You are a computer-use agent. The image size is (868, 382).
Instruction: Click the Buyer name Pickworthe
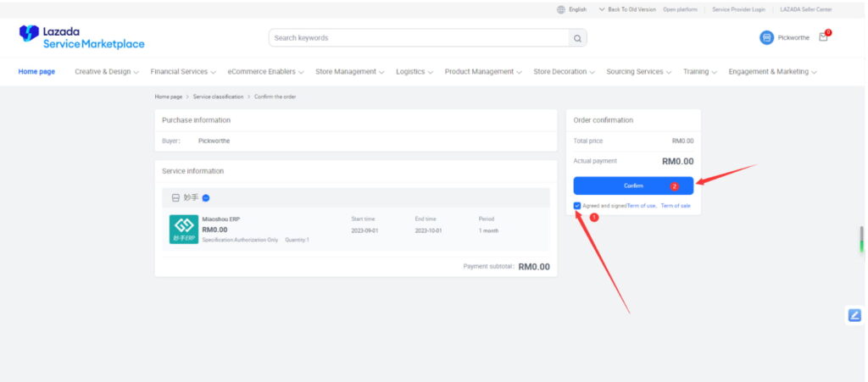coord(214,141)
